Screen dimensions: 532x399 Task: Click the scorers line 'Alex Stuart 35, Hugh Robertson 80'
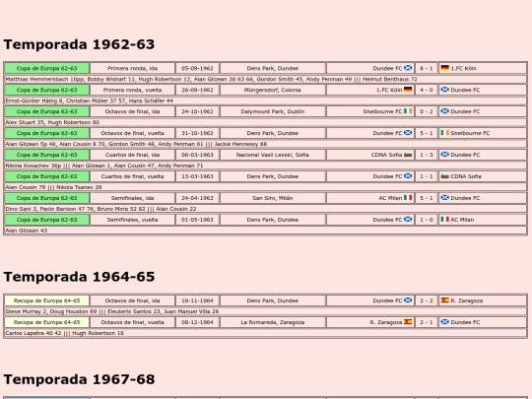click(265, 122)
